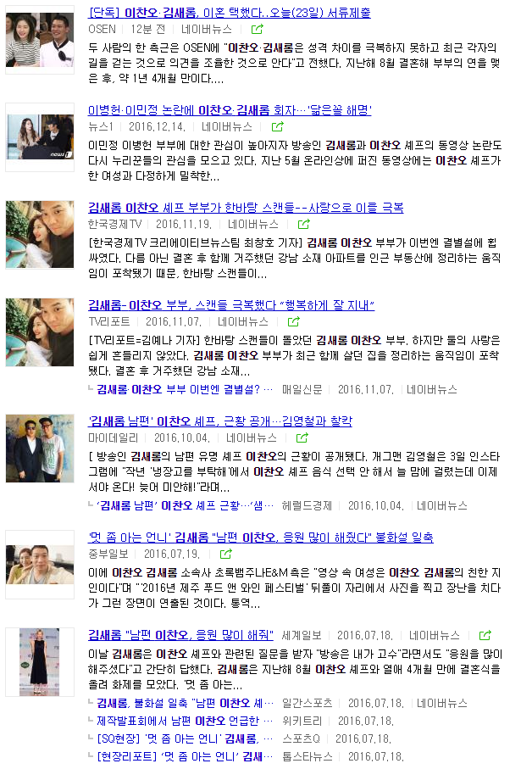The image size is (532, 769).
Task: Click share icon on 한국경제TV article
Action: click(x=304, y=224)
